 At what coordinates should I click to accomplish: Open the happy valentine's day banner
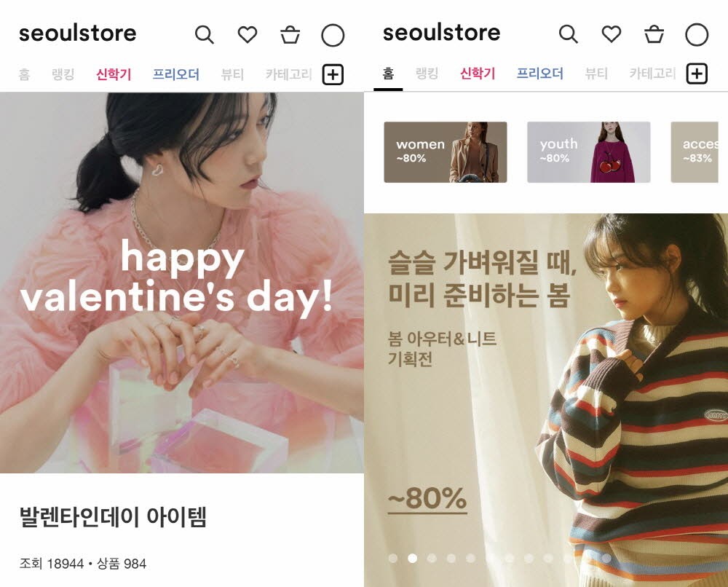(181, 283)
